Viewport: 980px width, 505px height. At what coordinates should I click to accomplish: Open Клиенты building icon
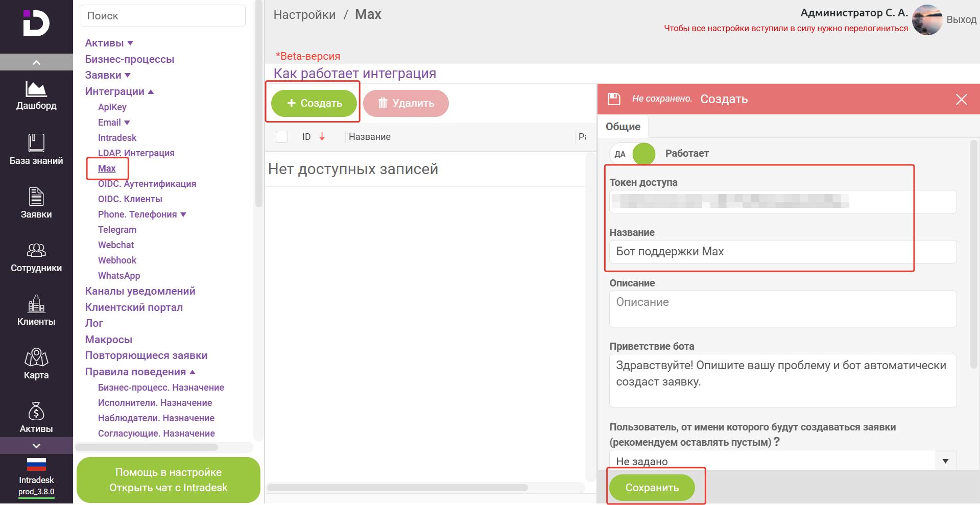tap(36, 303)
